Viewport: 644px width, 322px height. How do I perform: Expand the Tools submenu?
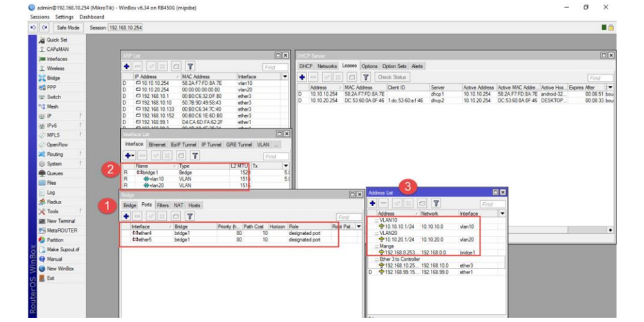62,211
